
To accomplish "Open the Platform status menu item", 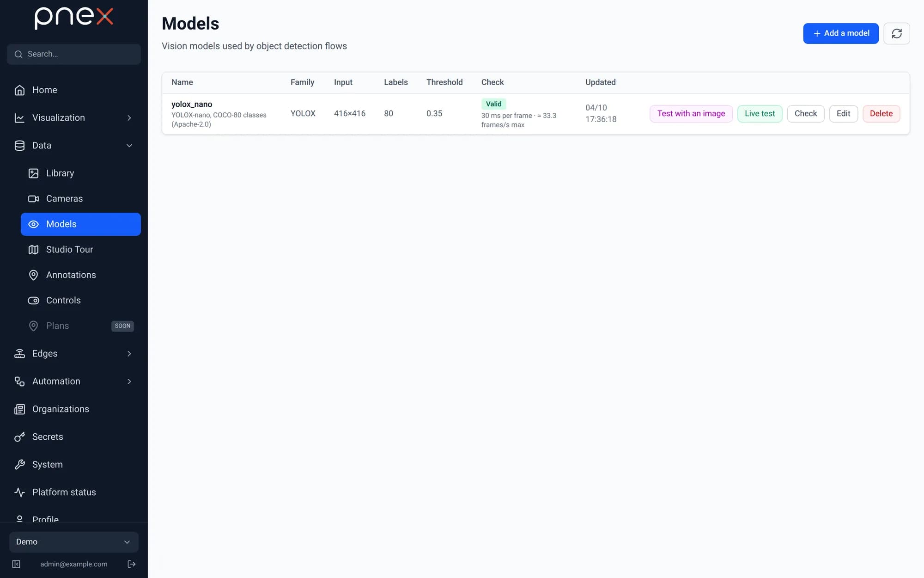I will pyautogui.click(x=74, y=492).
